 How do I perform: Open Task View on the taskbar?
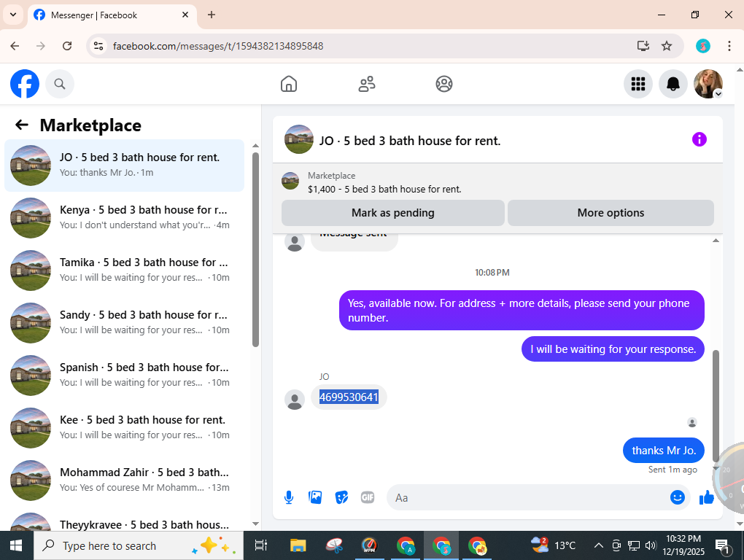click(x=261, y=545)
